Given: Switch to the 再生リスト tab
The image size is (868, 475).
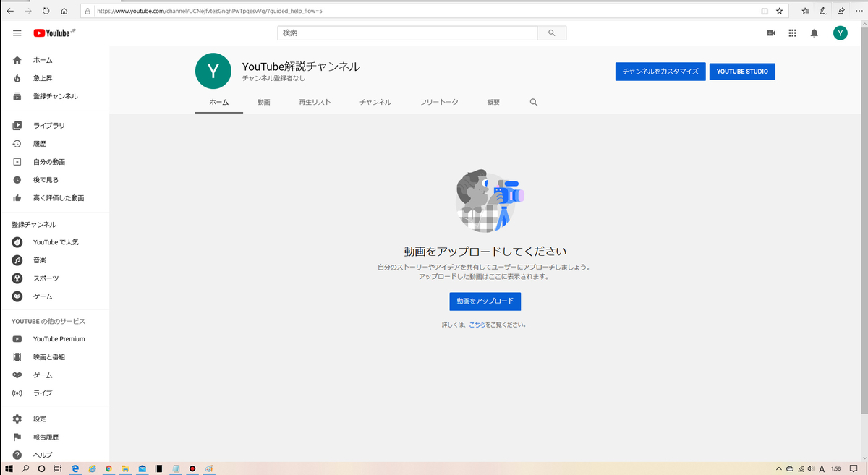Looking at the screenshot, I should (x=315, y=102).
